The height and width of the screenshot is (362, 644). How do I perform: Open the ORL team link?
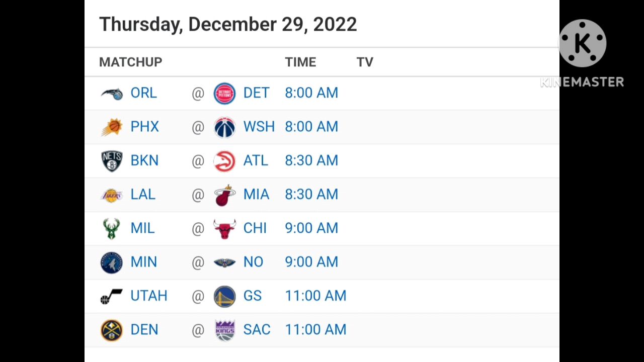143,94
